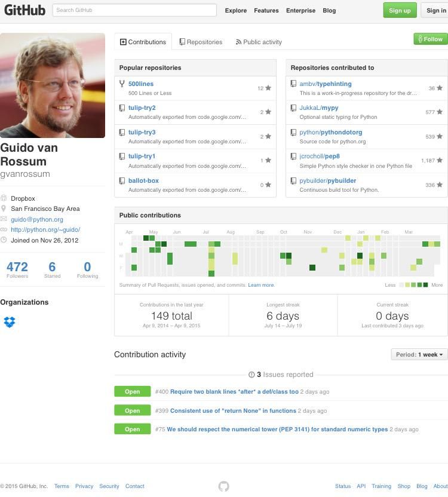Click the star icon beside JukkaL/mypy

440,112
